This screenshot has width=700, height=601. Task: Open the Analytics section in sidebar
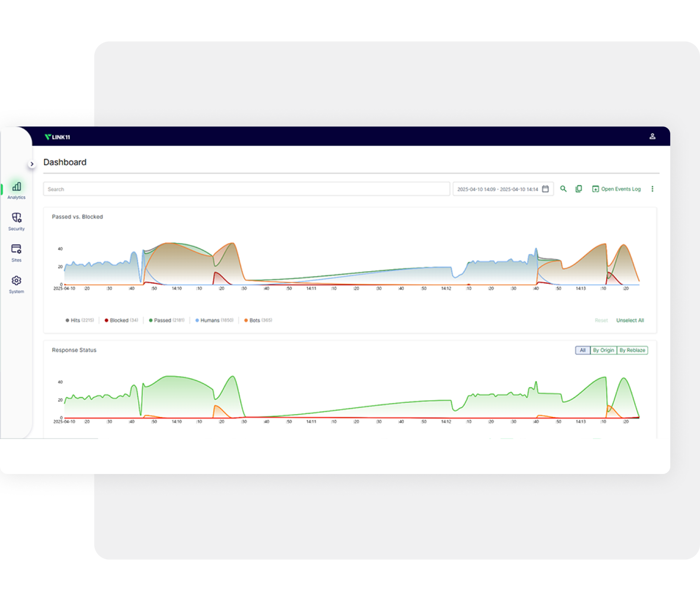coord(16,189)
